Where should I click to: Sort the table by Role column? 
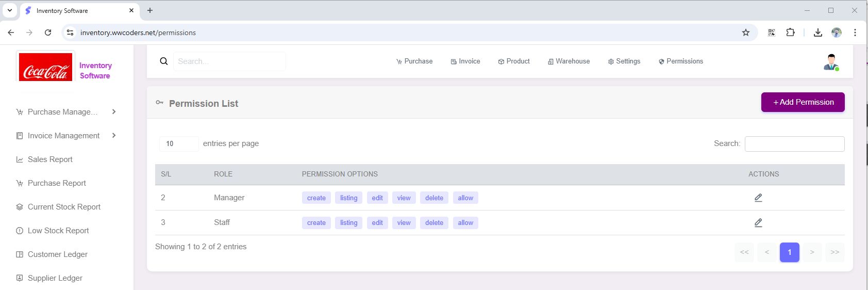(x=223, y=174)
